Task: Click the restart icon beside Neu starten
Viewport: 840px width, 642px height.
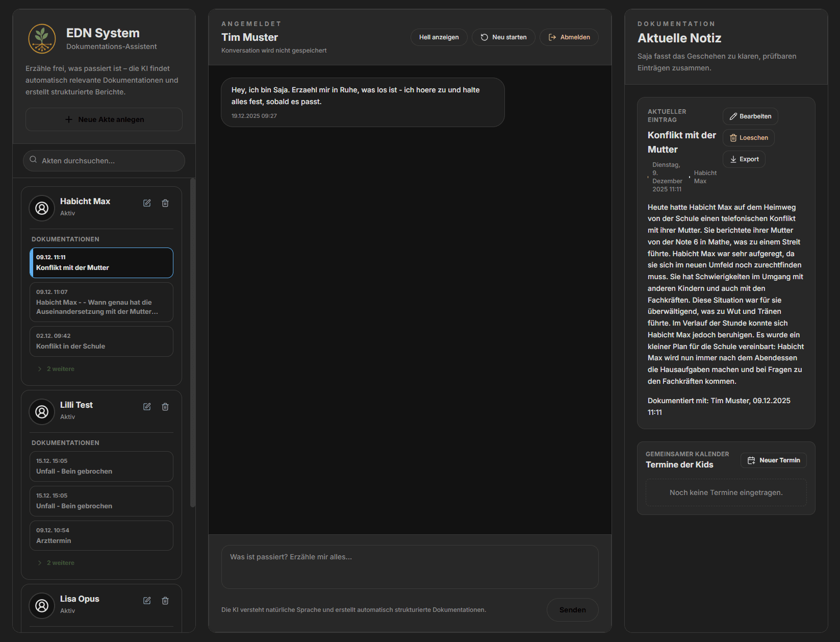Action: click(483, 37)
